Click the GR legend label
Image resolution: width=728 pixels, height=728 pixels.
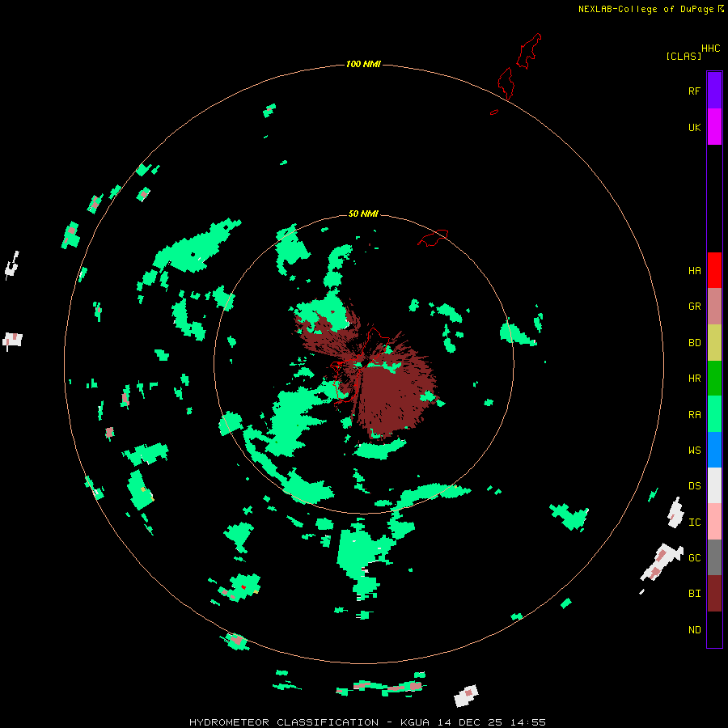point(694,307)
